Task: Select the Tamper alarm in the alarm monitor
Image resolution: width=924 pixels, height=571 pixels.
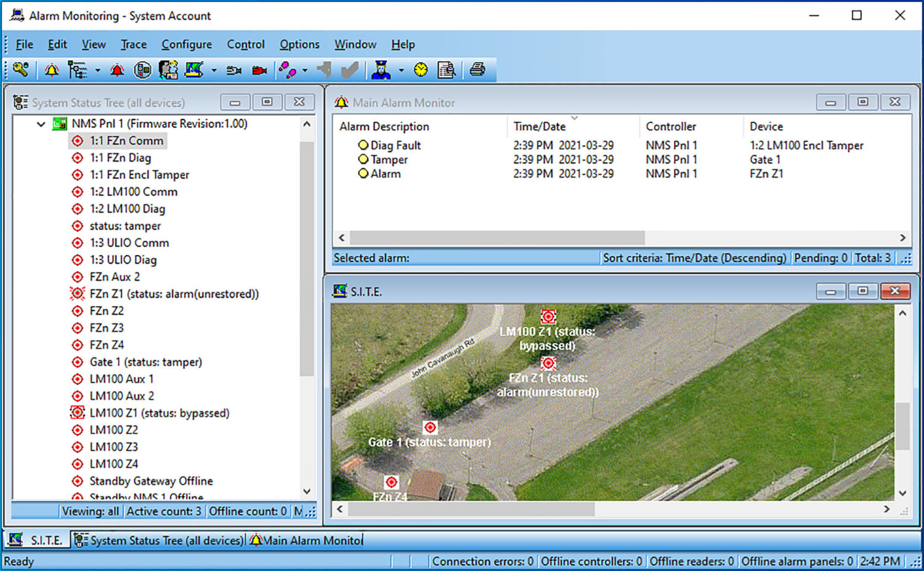Action: pyautogui.click(x=388, y=159)
